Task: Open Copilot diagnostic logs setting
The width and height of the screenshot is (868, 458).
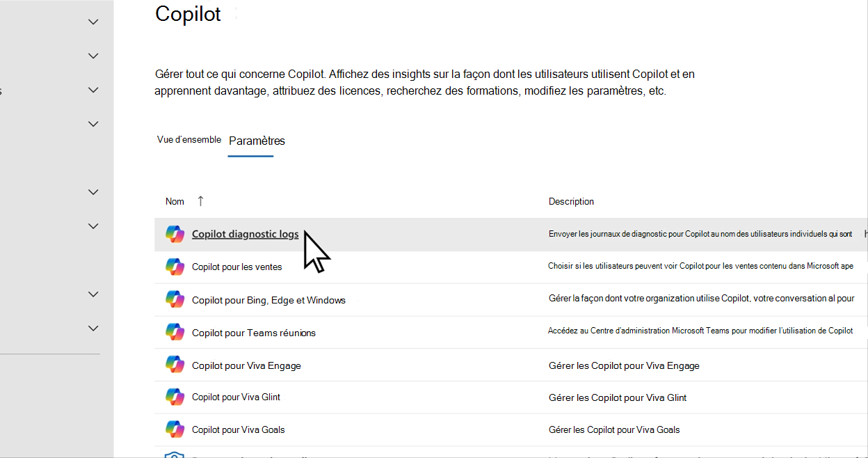Action: pyautogui.click(x=245, y=234)
